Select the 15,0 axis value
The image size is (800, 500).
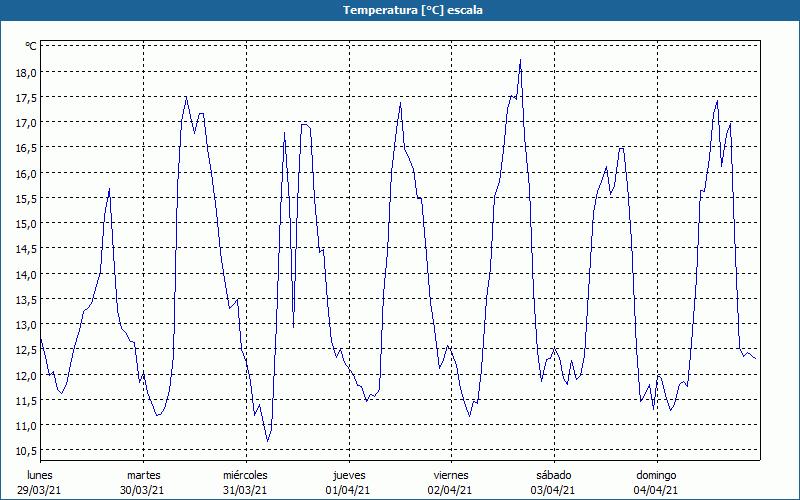(26, 223)
